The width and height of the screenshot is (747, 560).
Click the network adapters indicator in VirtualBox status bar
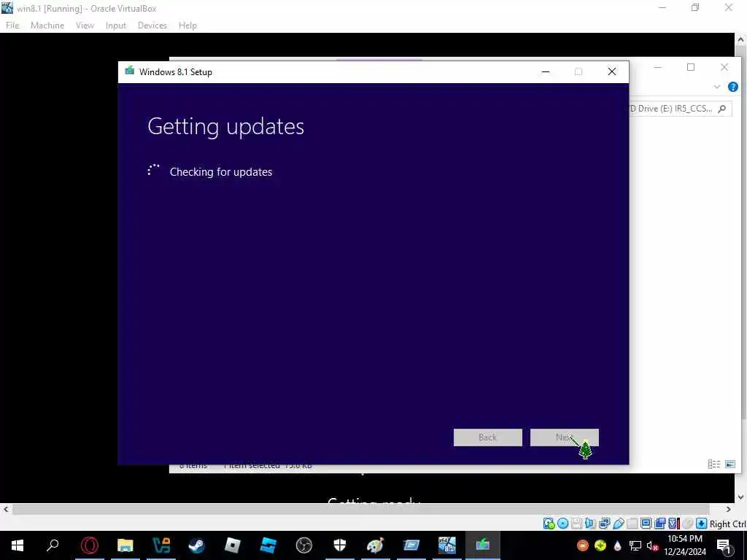pos(604,524)
